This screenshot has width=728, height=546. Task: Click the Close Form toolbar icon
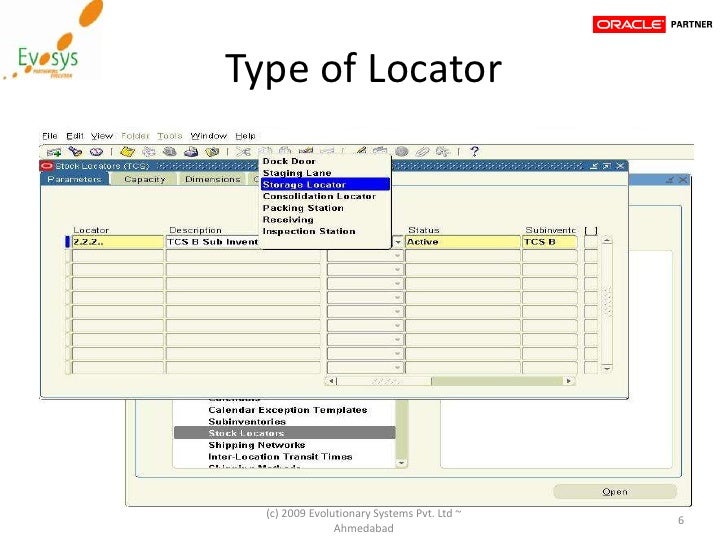click(212, 152)
